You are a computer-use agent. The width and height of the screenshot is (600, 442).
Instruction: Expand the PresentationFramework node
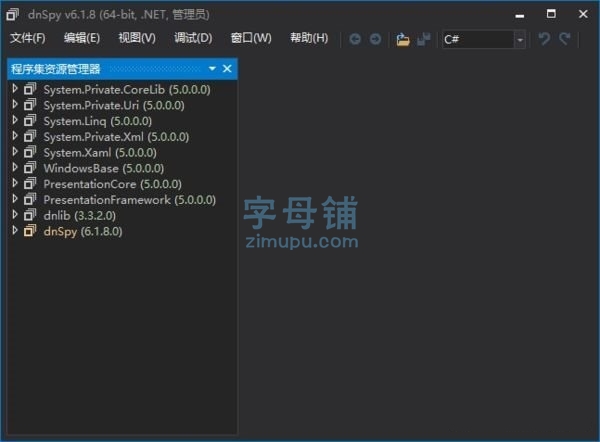tap(15, 199)
